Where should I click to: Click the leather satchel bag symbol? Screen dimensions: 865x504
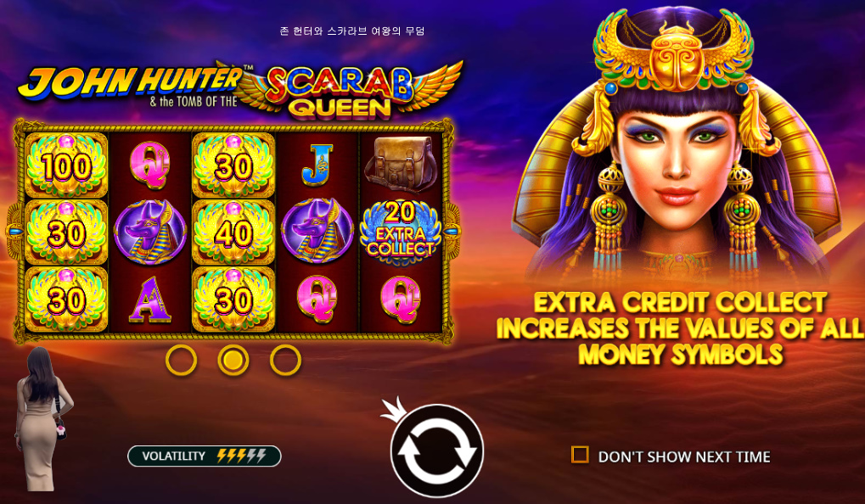tap(401, 163)
